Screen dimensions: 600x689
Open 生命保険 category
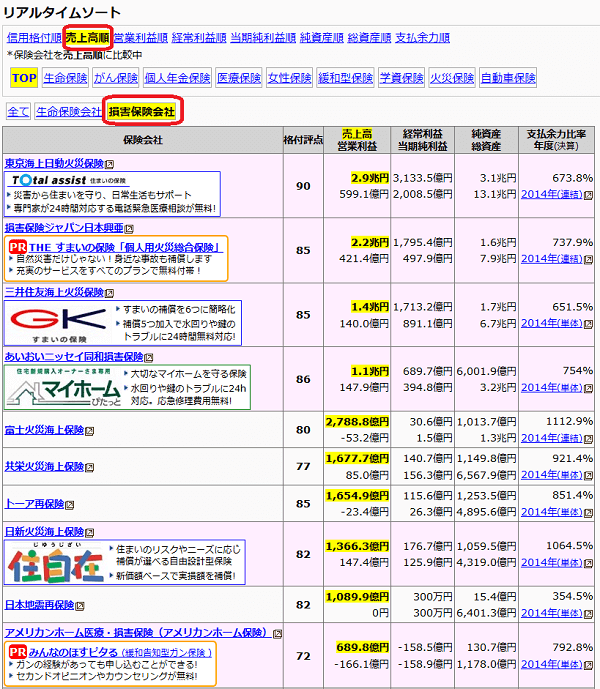coord(65,78)
